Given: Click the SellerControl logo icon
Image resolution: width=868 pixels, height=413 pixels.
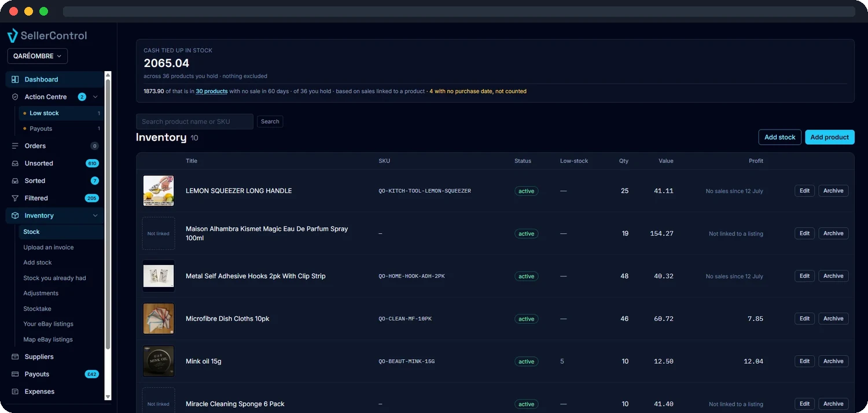Looking at the screenshot, I should click(13, 36).
